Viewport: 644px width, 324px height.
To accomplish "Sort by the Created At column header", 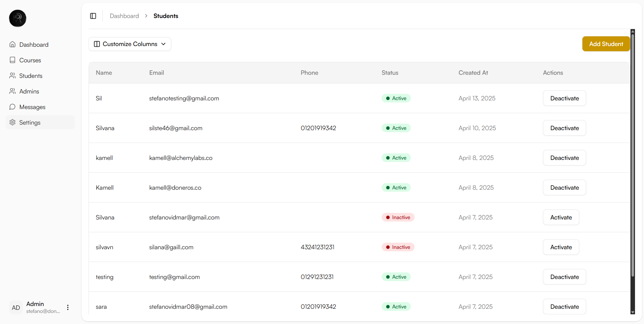I will [473, 73].
